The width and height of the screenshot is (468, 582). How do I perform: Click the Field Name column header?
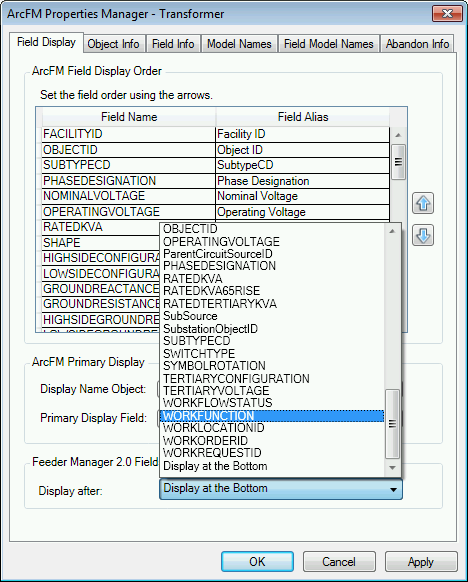click(x=129, y=117)
